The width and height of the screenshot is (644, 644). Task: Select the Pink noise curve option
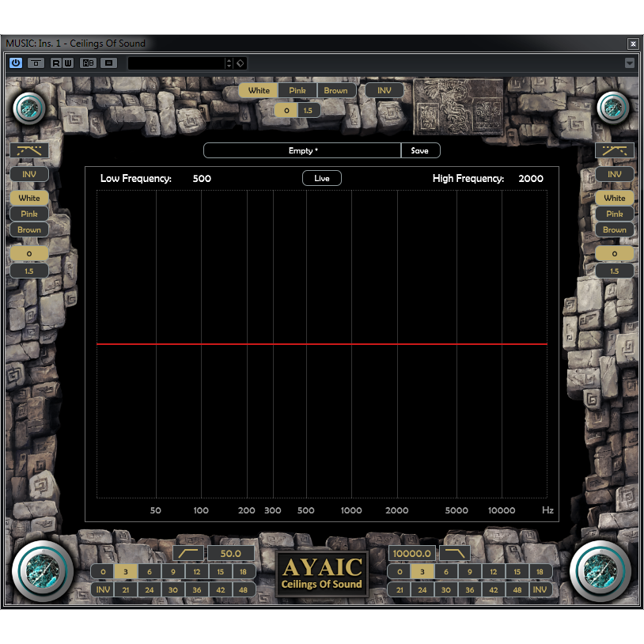[297, 90]
